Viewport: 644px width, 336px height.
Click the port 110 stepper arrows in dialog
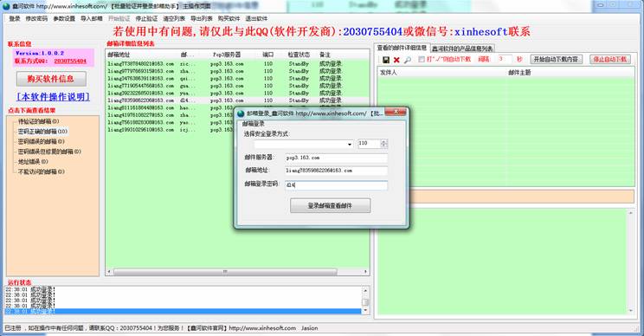click(383, 144)
